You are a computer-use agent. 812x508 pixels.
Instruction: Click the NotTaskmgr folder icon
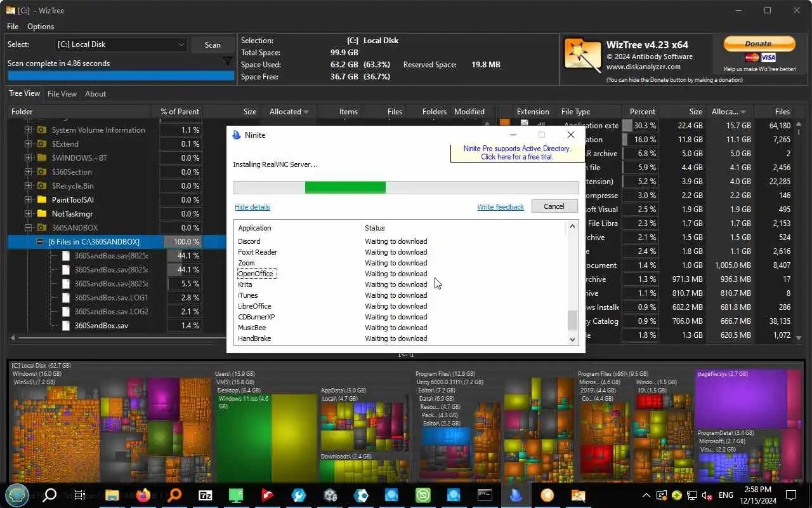(x=42, y=213)
